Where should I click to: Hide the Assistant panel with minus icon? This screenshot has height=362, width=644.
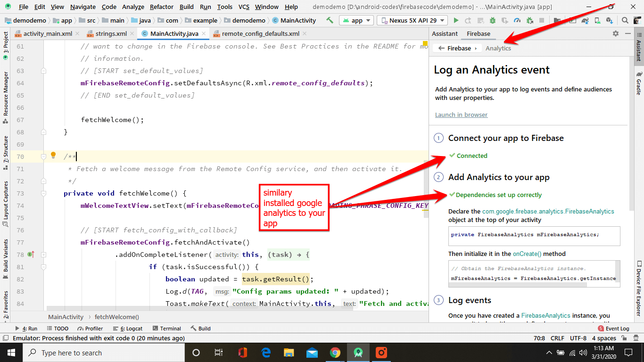coord(627,33)
